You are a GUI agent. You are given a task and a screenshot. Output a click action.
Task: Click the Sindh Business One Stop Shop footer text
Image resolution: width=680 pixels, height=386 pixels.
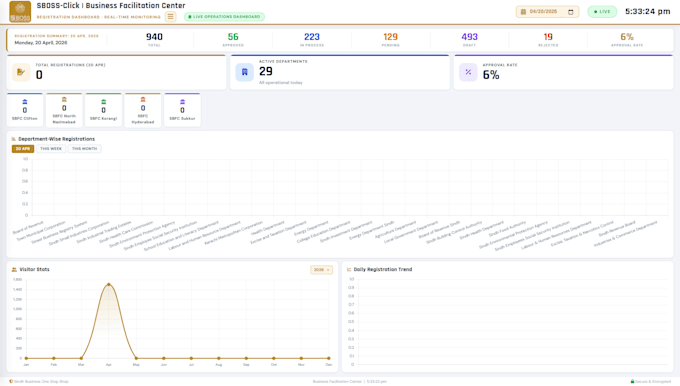click(x=41, y=382)
